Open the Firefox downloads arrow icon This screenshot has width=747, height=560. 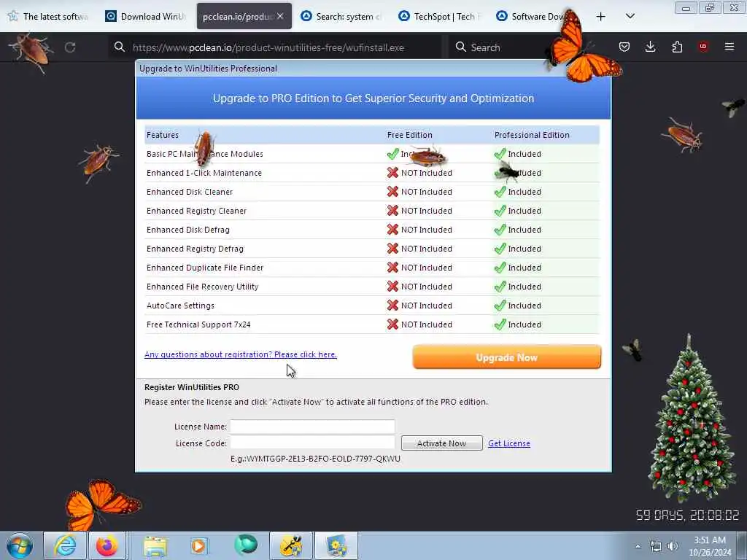[x=650, y=47]
